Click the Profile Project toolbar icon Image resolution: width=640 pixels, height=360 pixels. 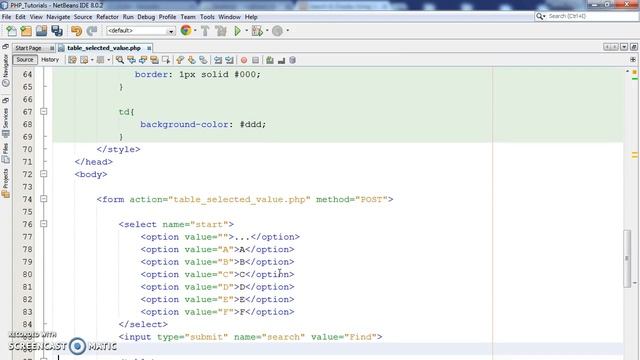click(x=277, y=31)
